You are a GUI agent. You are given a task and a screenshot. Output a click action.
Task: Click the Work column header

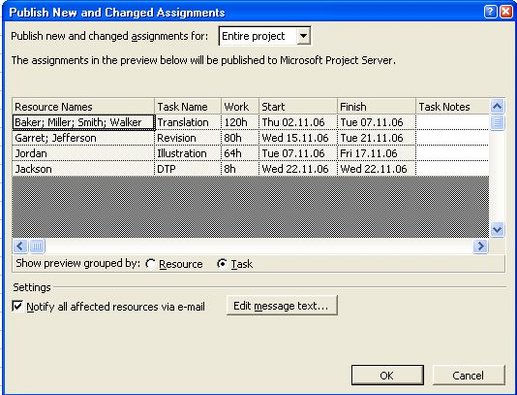coord(240,107)
